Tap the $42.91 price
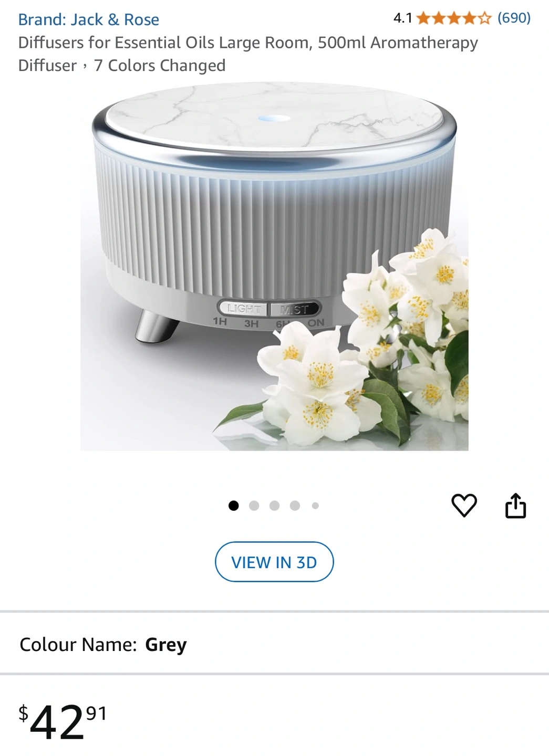 (63, 721)
